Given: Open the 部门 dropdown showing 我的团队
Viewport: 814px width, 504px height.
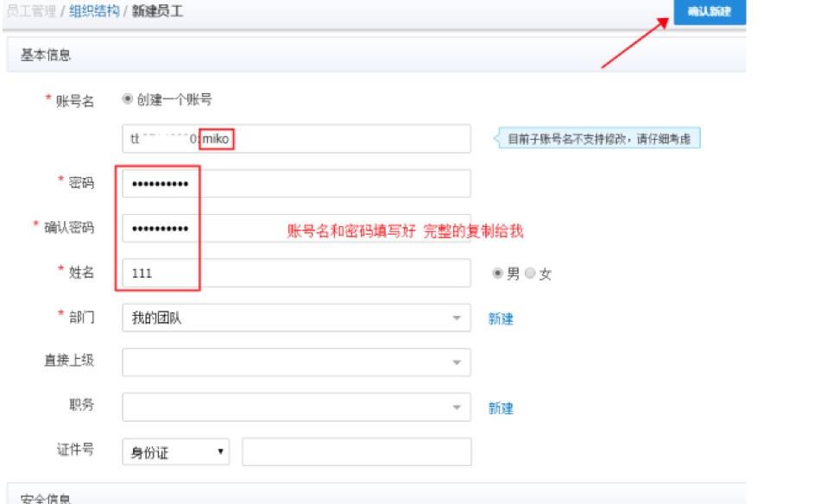Looking at the screenshot, I should (x=296, y=318).
